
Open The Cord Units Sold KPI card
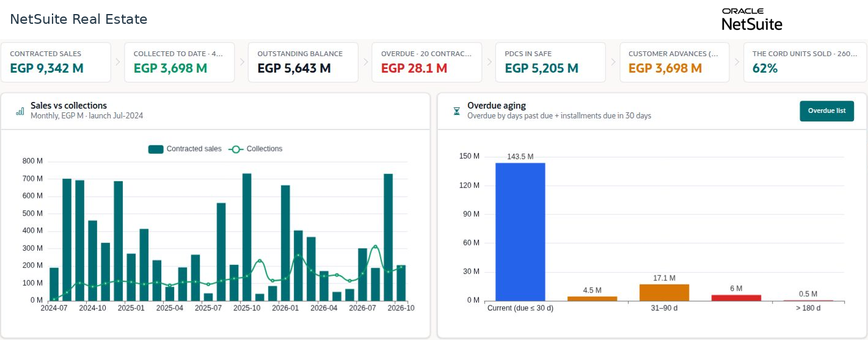click(x=805, y=62)
